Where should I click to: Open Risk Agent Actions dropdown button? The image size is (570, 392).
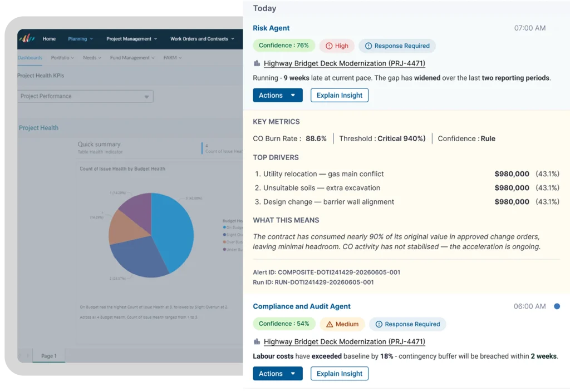pyautogui.click(x=278, y=95)
